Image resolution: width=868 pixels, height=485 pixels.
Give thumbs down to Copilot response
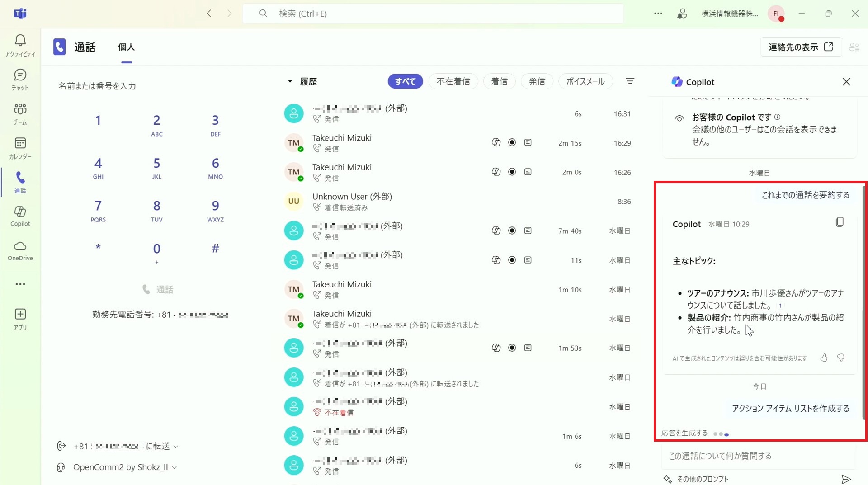[x=840, y=358]
